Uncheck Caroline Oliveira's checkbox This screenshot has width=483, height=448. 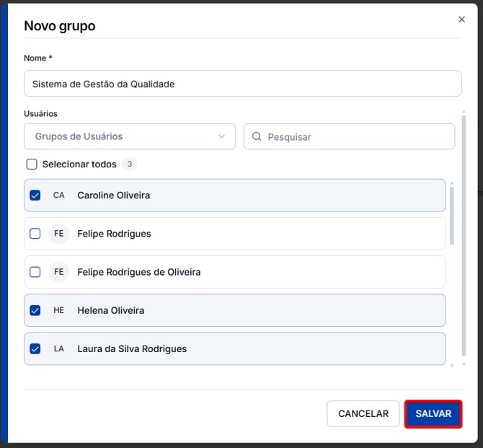(x=35, y=196)
